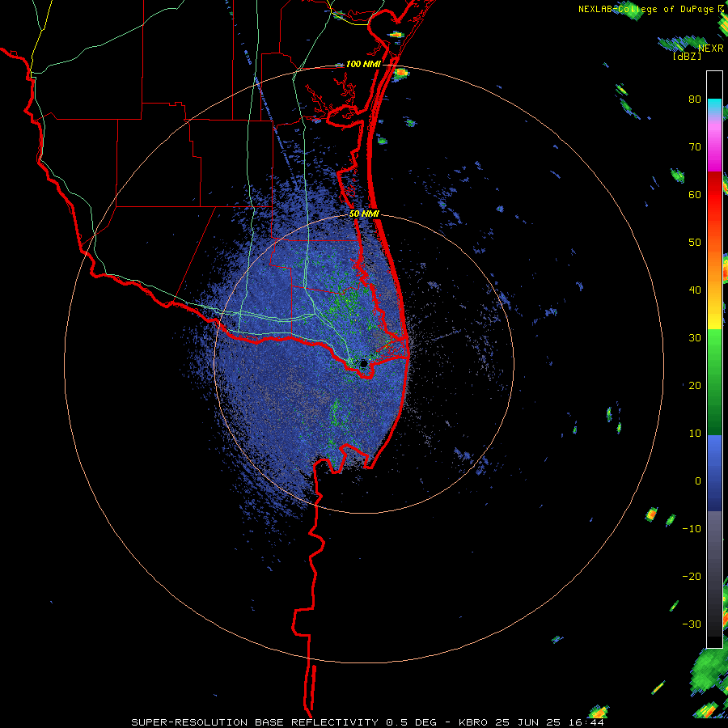Click the 10 dBZ value on the scale
728x728 pixels.
coord(695,434)
